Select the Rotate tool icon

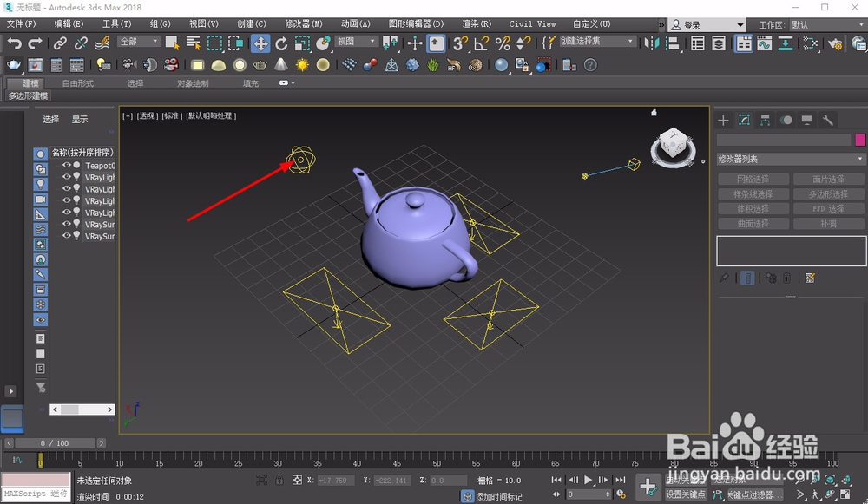point(281,43)
